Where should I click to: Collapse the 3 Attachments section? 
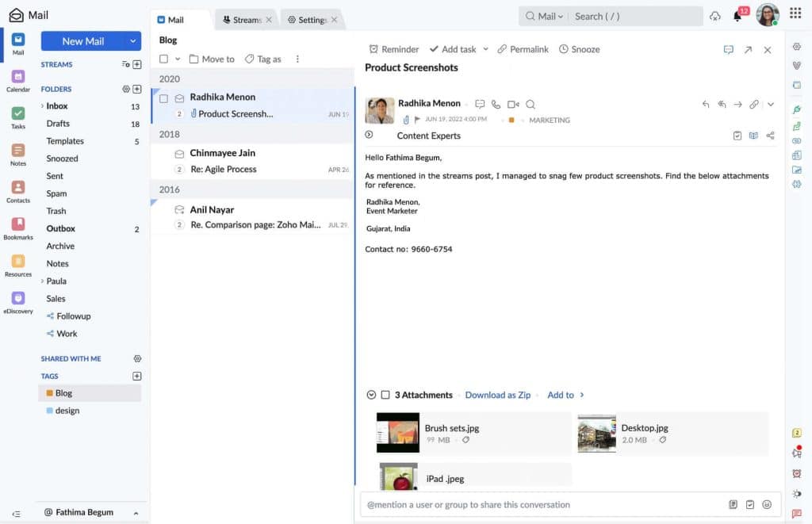(x=371, y=395)
